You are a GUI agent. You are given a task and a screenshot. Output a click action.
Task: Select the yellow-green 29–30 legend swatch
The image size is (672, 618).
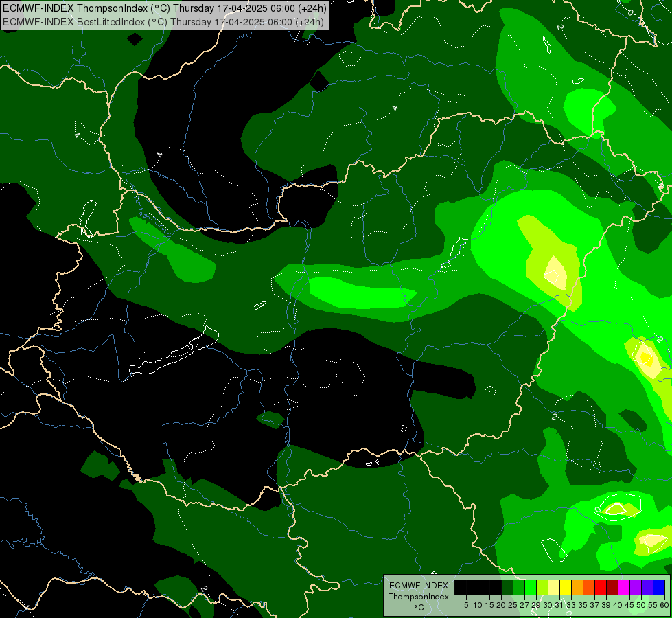pos(542,587)
